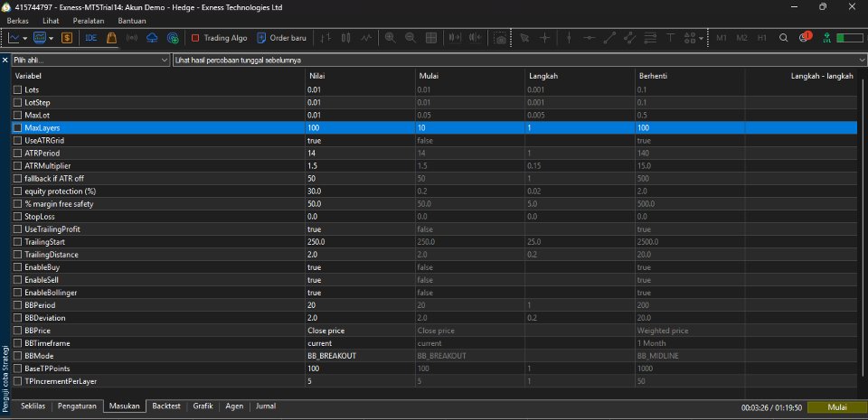This screenshot has height=420, width=868.
Task: Check the TrailingStart checkbox
Action: click(x=18, y=242)
